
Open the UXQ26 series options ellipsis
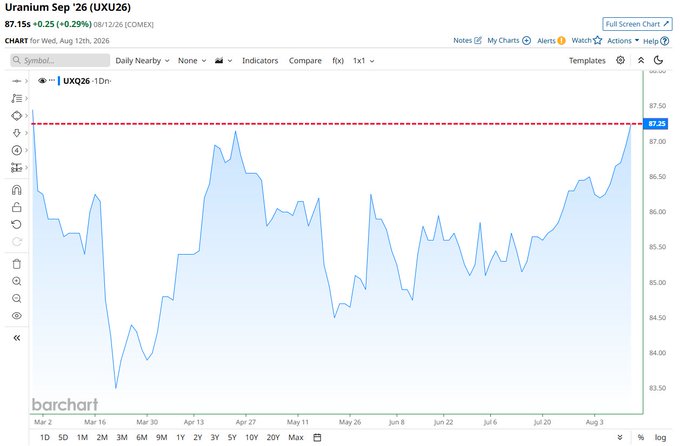pyautogui.click(x=52, y=80)
